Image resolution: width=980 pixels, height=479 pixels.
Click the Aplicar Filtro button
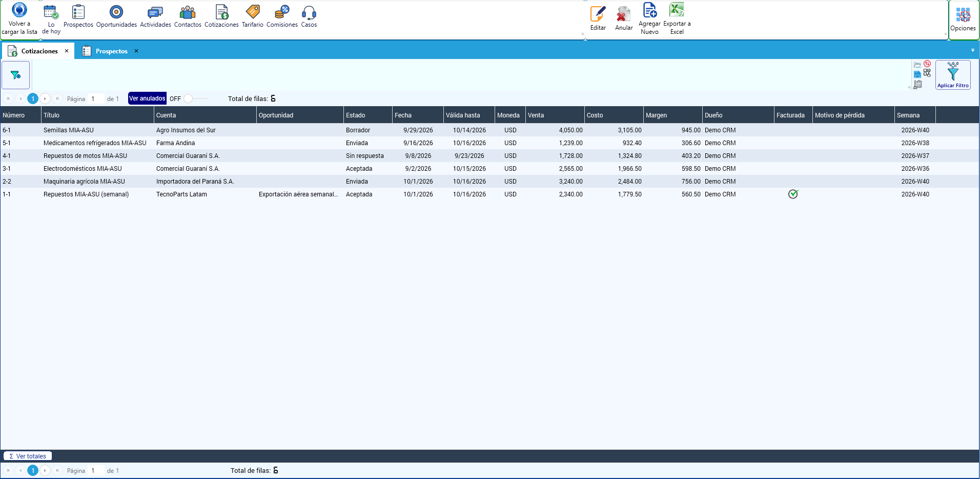click(953, 75)
